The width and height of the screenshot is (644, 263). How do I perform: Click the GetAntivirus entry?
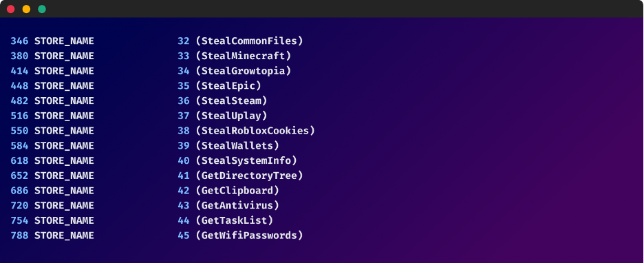pos(237,205)
